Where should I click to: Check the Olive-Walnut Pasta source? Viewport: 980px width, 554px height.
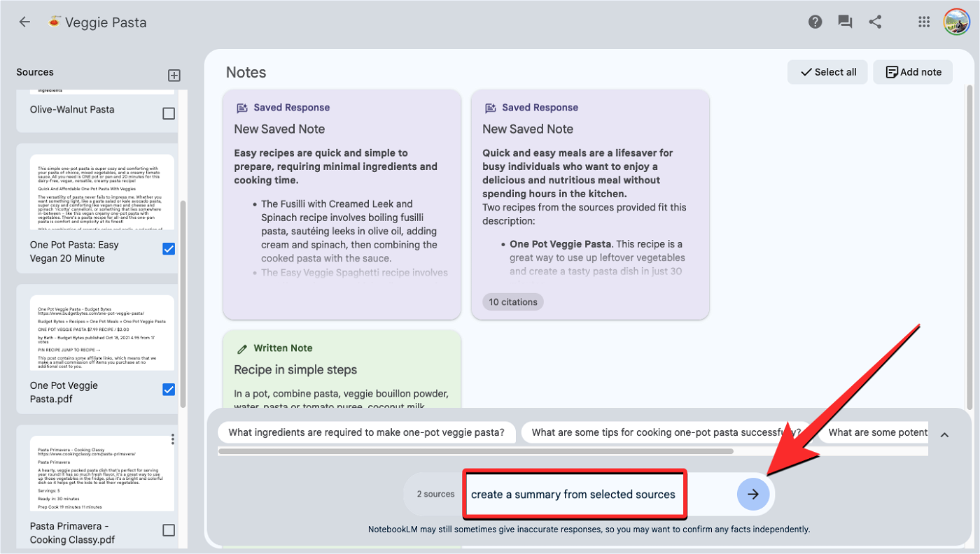click(x=169, y=113)
